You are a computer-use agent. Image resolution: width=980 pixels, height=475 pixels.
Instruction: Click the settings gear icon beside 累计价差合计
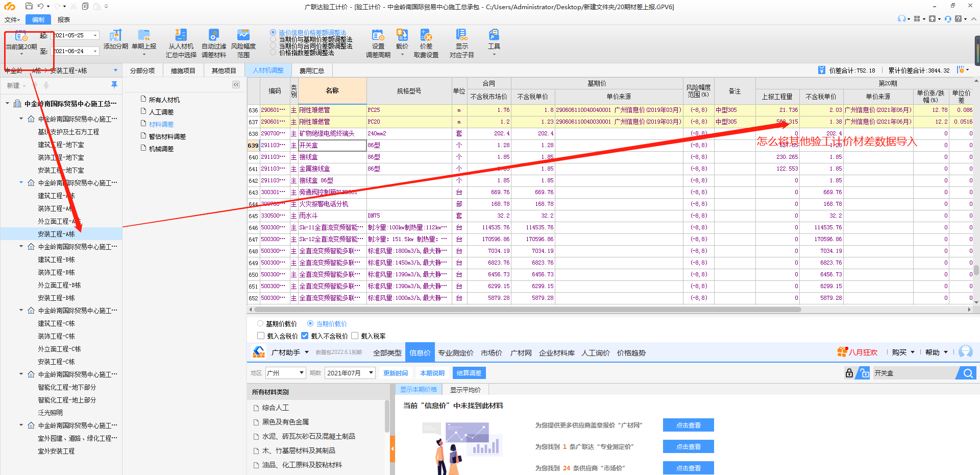click(961, 70)
